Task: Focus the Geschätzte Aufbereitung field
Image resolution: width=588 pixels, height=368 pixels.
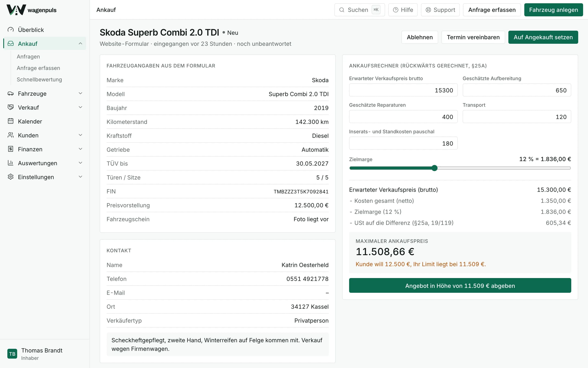Action: click(x=517, y=90)
